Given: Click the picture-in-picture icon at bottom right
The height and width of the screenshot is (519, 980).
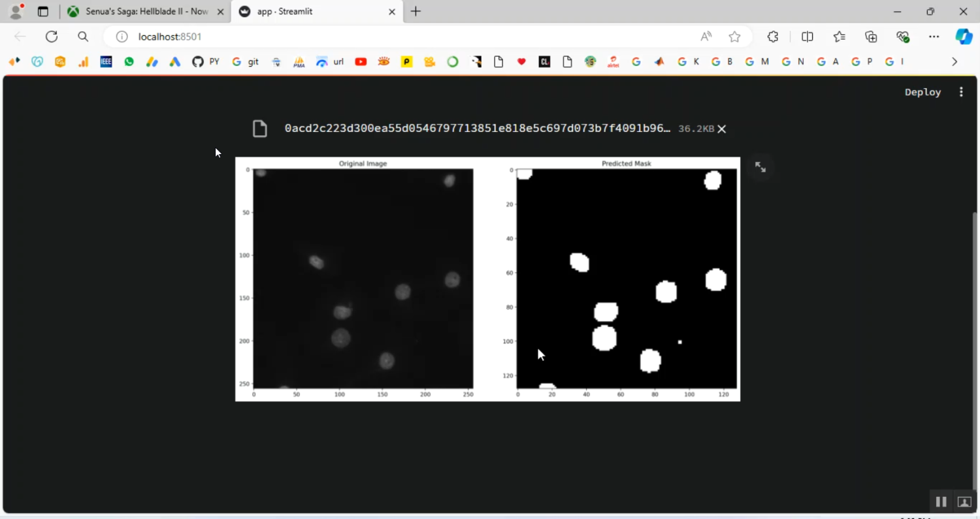Looking at the screenshot, I should (x=964, y=501).
